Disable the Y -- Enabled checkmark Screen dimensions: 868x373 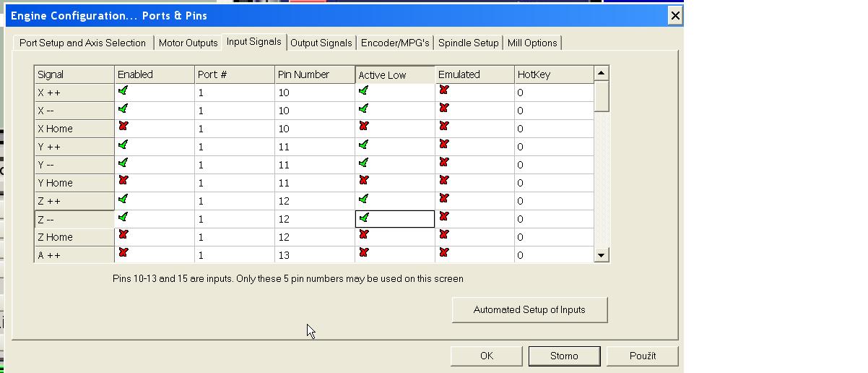[x=123, y=163]
